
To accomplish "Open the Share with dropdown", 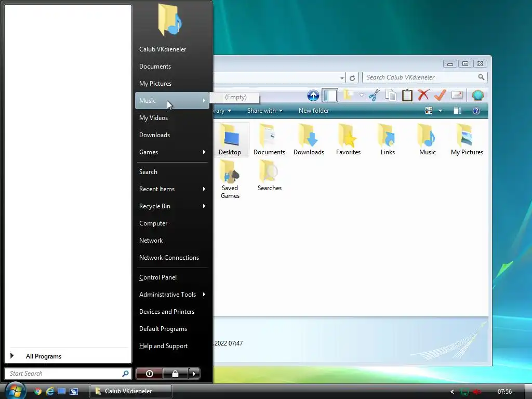I will (264, 111).
